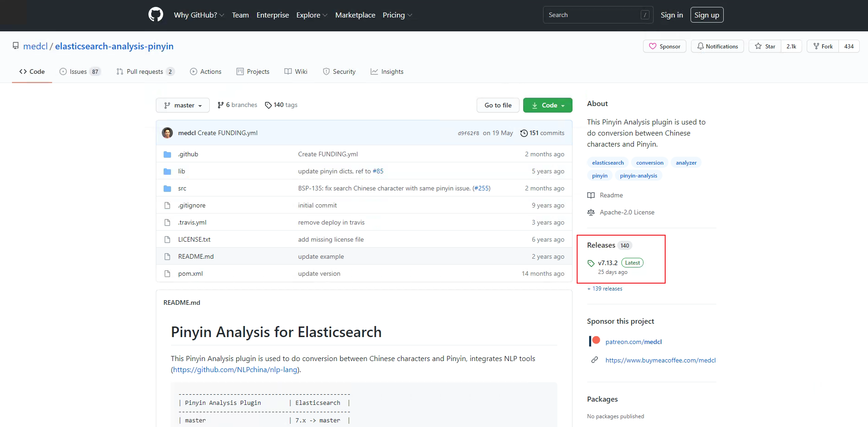Open the Marketplace navigation item
The height and width of the screenshot is (427, 868).
pos(355,15)
